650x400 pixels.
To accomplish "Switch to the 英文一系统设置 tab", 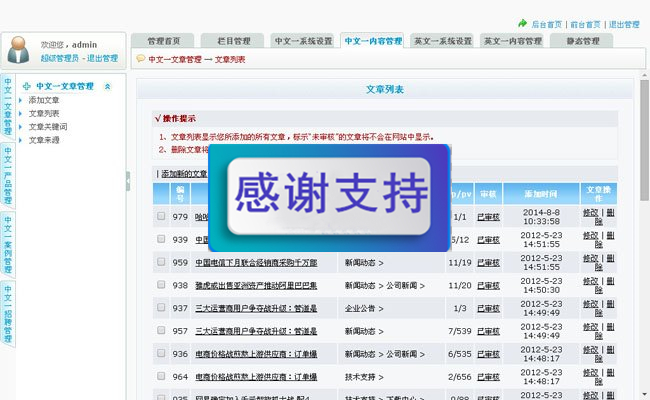I will pyautogui.click(x=443, y=41).
